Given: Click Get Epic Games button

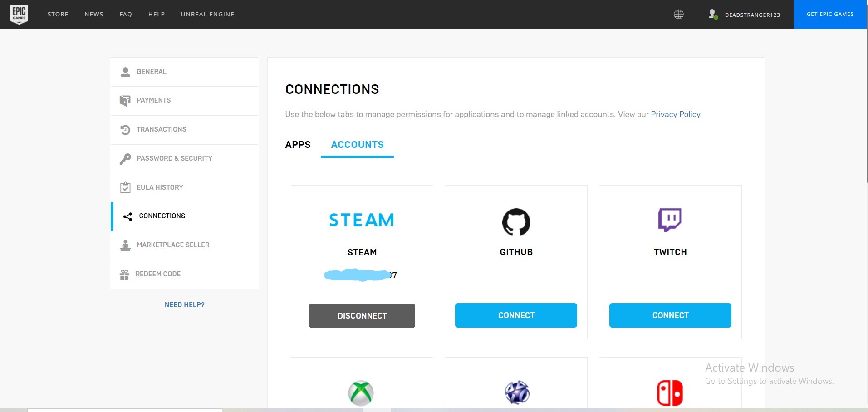Looking at the screenshot, I should [830, 15].
